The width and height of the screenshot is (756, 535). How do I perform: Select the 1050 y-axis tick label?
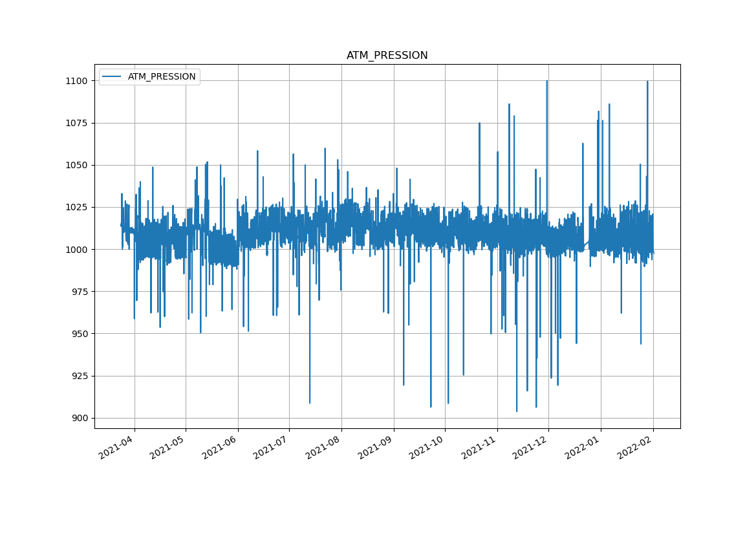pyautogui.click(x=77, y=165)
